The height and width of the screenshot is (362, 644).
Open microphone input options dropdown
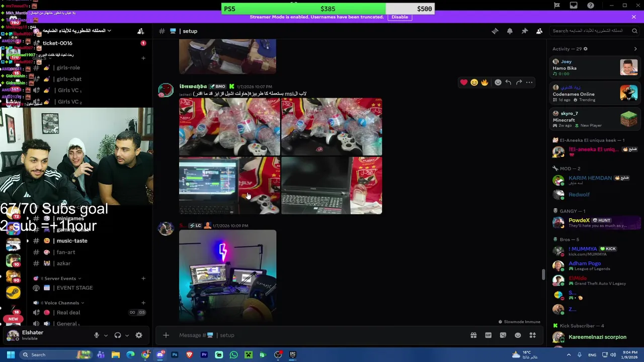point(106,335)
